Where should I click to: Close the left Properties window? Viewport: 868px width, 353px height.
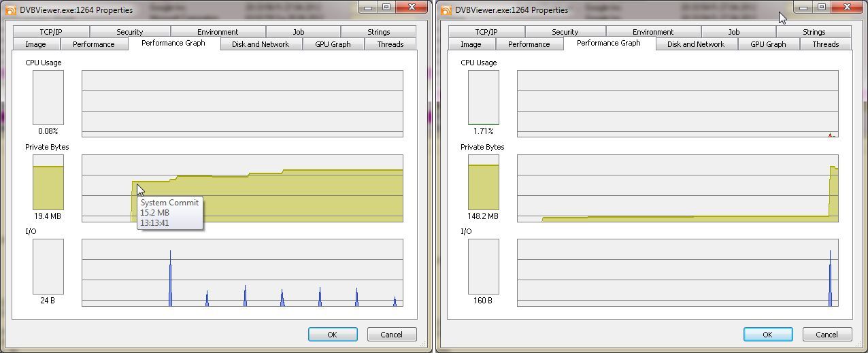(x=411, y=7)
